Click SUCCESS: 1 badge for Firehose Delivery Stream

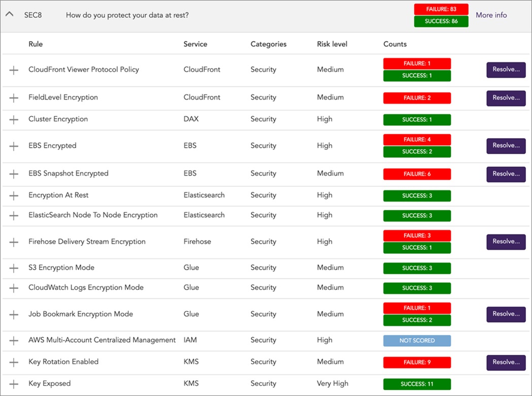pyautogui.click(x=417, y=248)
